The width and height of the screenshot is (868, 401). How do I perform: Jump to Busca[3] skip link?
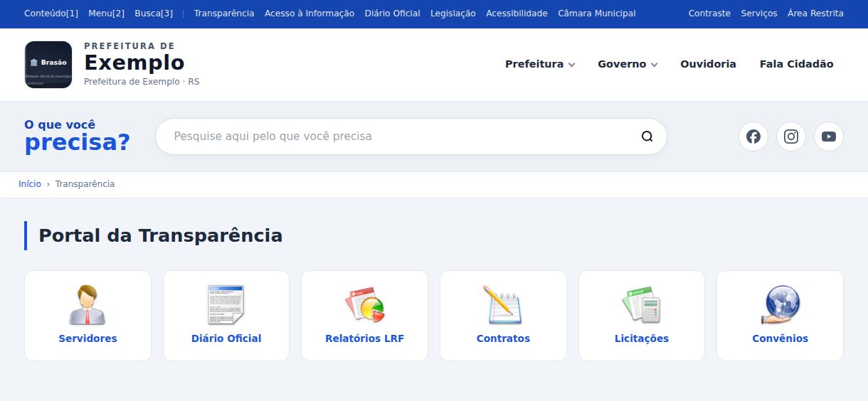coord(154,14)
